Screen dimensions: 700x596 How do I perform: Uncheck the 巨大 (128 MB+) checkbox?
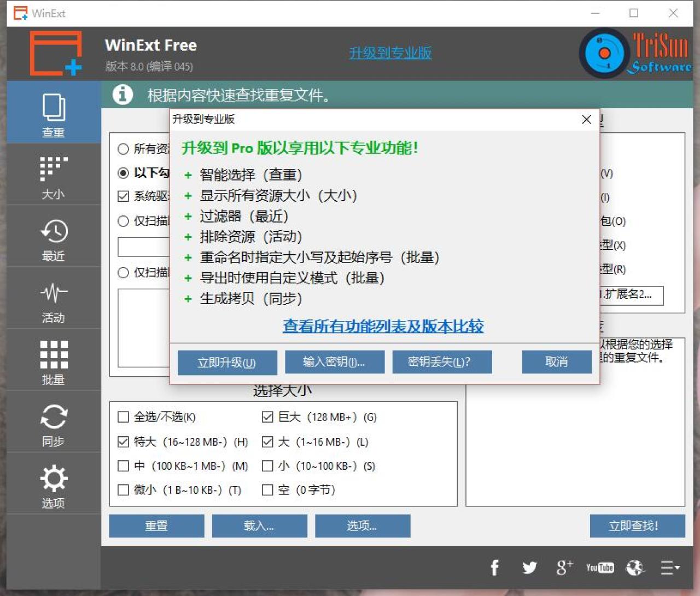[x=267, y=417]
